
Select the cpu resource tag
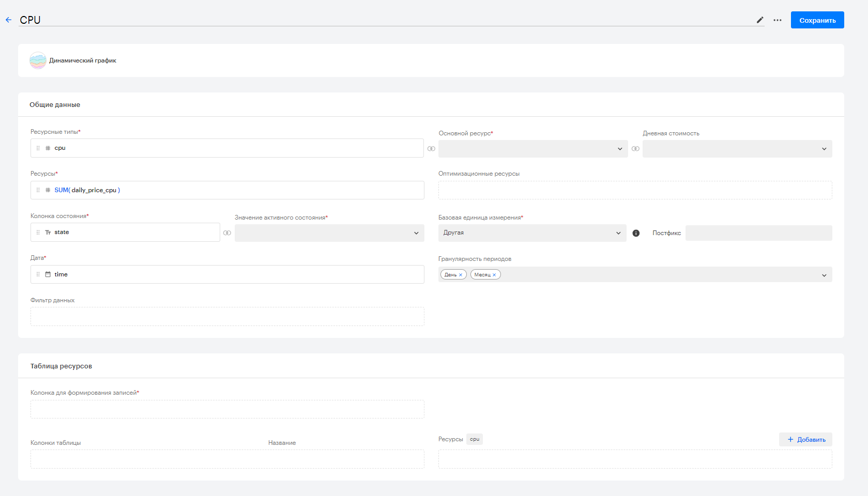click(x=475, y=439)
